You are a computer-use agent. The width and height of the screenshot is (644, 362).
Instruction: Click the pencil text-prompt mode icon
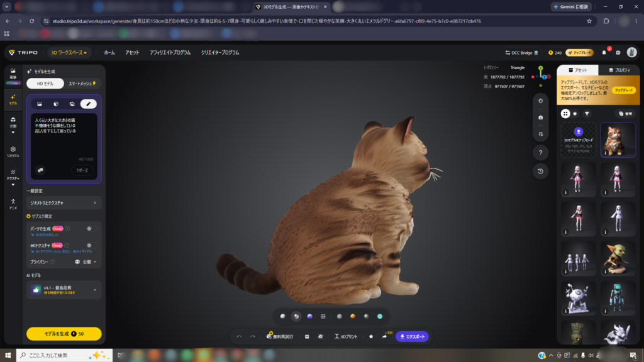(88, 104)
